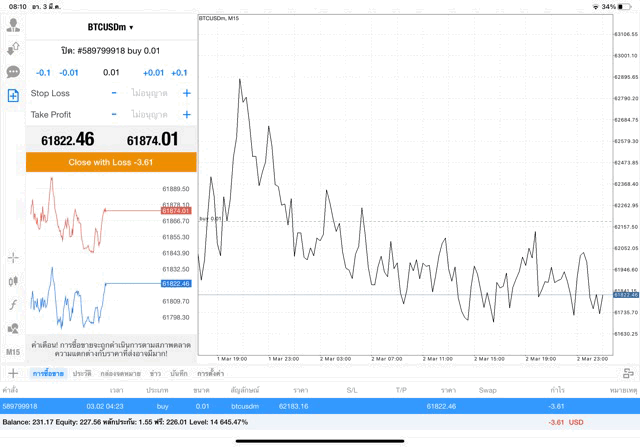Switch to the ประวัติ history tab
The height and width of the screenshot is (447, 640).
(81, 373)
